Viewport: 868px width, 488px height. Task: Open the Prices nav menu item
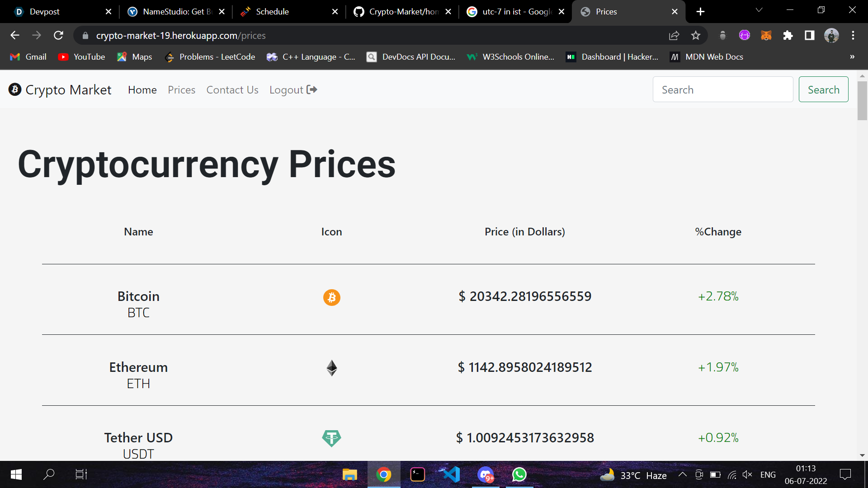(x=181, y=90)
